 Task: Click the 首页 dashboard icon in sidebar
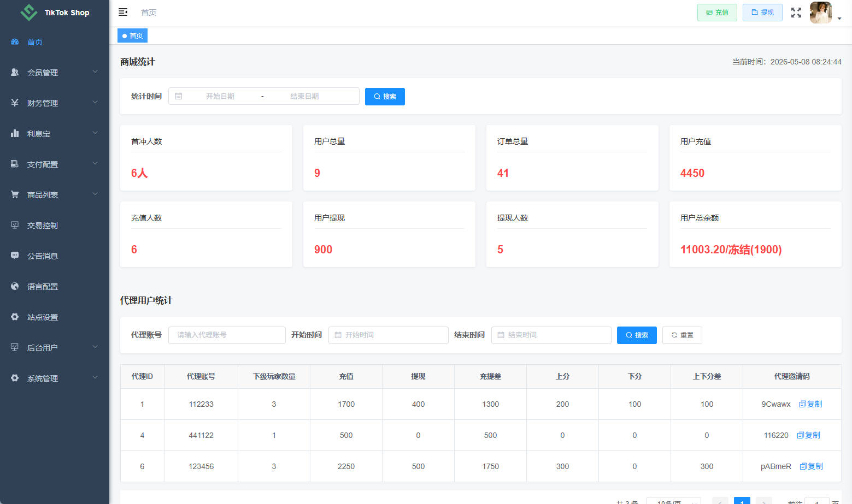click(x=15, y=41)
